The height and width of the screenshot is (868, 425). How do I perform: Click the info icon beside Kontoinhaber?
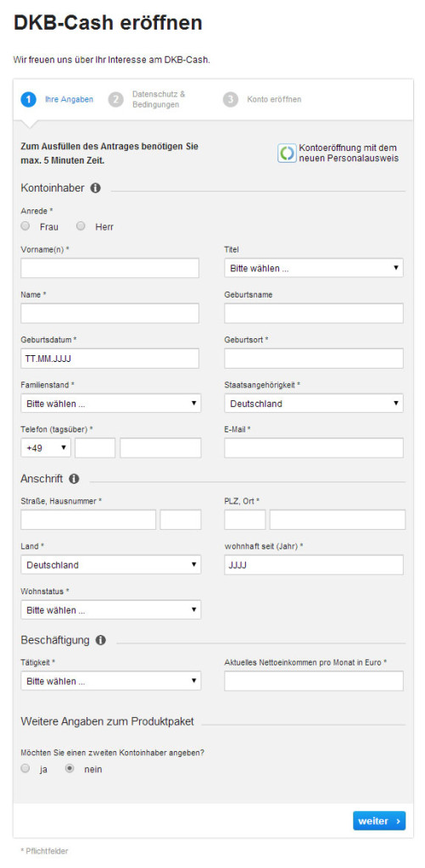coord(95,188)
